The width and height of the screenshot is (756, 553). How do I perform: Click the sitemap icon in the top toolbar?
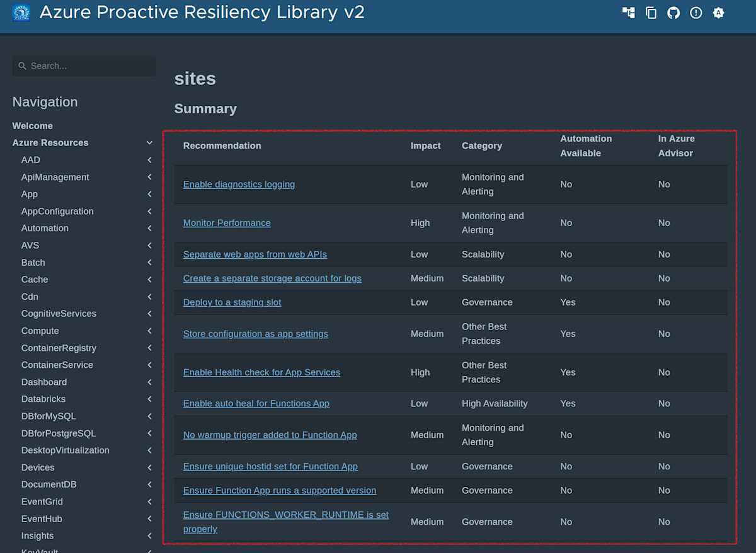click(x=628, y=13)
